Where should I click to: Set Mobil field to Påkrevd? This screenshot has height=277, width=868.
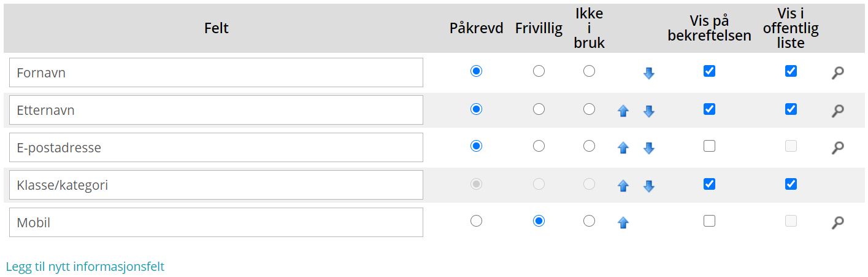tap(476, 221)
